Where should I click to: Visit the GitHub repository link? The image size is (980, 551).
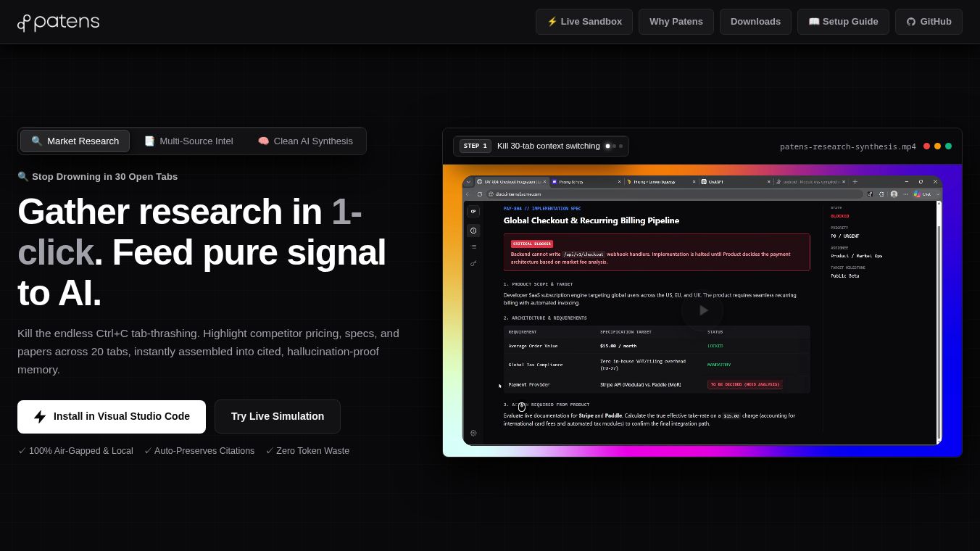pyautogui.click(x=929, y=22)
